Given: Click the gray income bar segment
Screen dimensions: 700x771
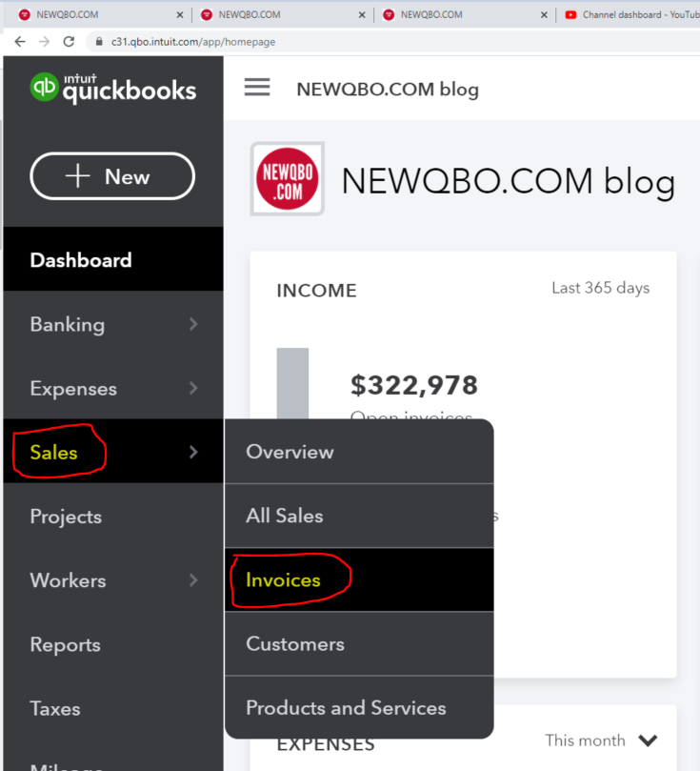Looking at the screenshot, I should click(x=292, y=383).
